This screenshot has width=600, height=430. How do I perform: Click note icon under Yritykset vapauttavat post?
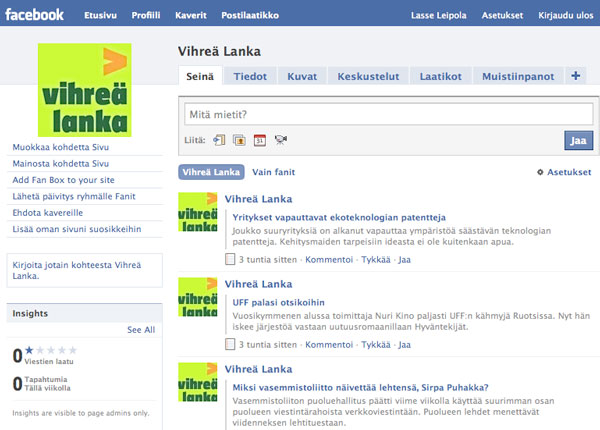coord(230,259)
